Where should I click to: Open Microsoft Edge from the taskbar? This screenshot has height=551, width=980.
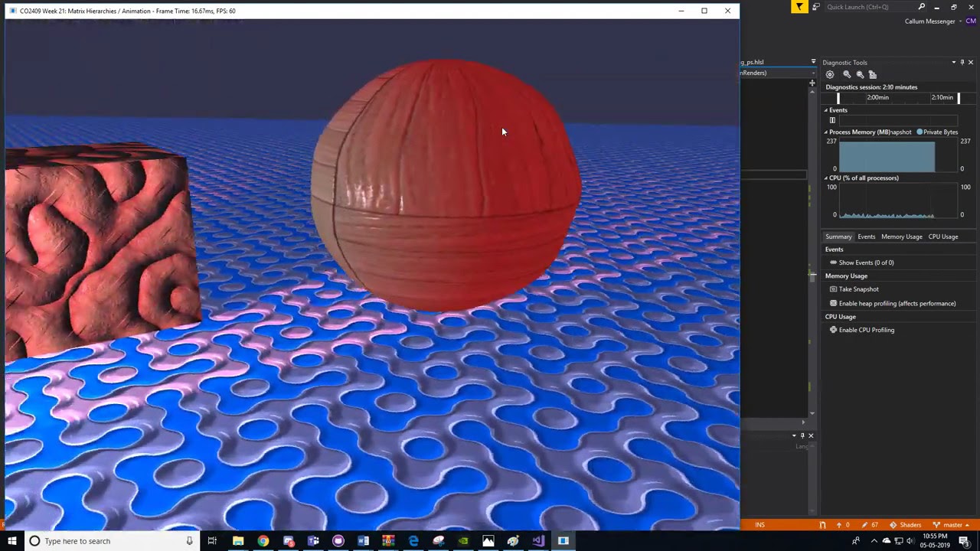coord(413,541)
